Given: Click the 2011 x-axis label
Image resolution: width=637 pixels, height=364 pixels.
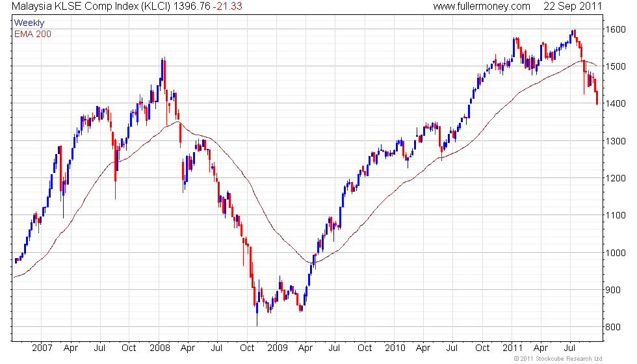Looking at the screenshot, I should click(x=512, y=348).
